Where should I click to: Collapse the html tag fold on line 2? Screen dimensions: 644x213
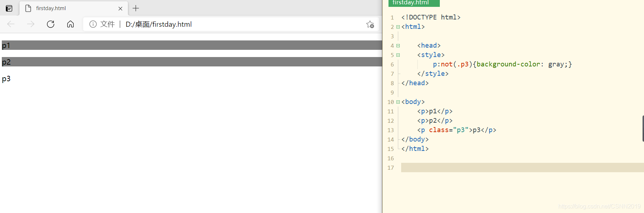click(x=398, y=27)
